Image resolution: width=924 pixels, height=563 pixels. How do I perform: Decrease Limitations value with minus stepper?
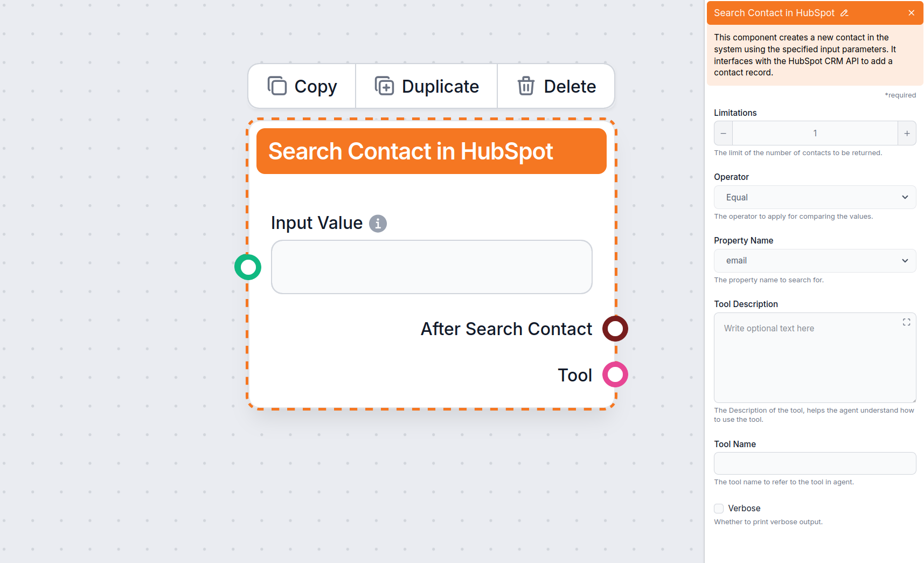click(722, 133)
